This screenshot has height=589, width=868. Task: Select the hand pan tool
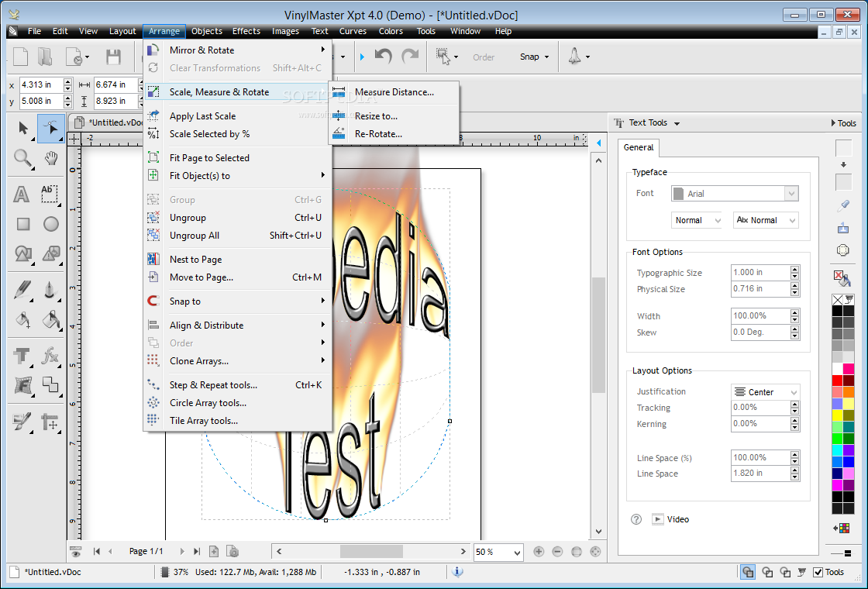point(51,158)
